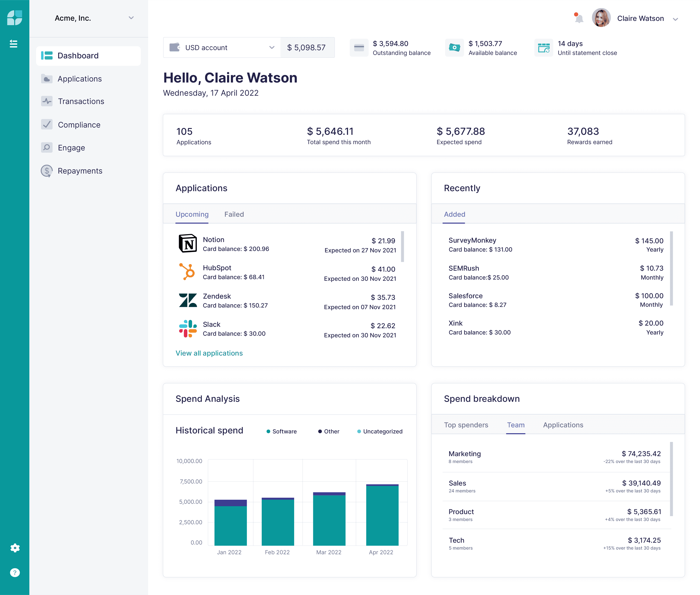
Task: Open the USD account selector dropdown
Action: pos(272,48)
